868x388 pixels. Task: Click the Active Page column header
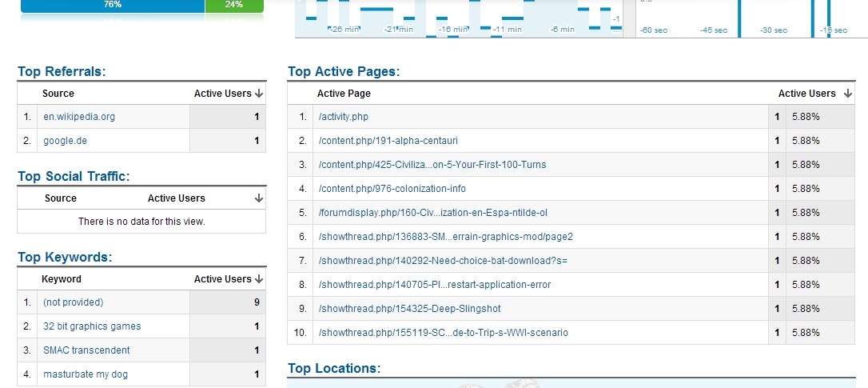coord(344,94)
